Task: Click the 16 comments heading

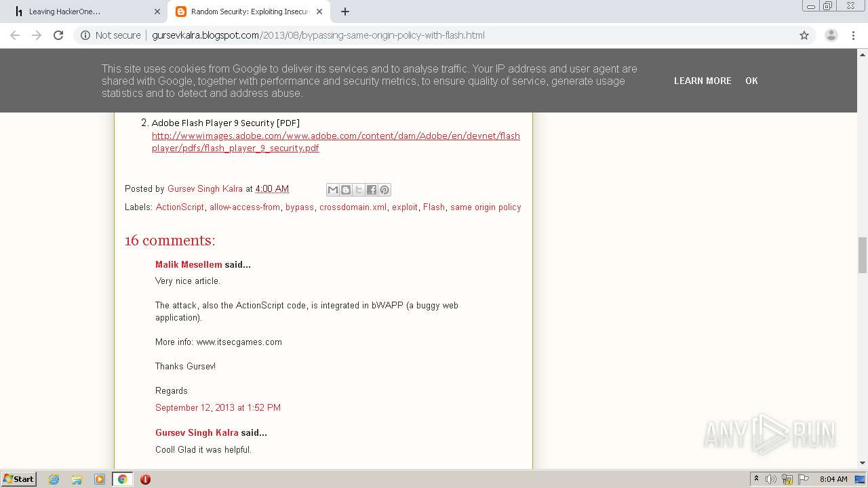Action: 170,241
